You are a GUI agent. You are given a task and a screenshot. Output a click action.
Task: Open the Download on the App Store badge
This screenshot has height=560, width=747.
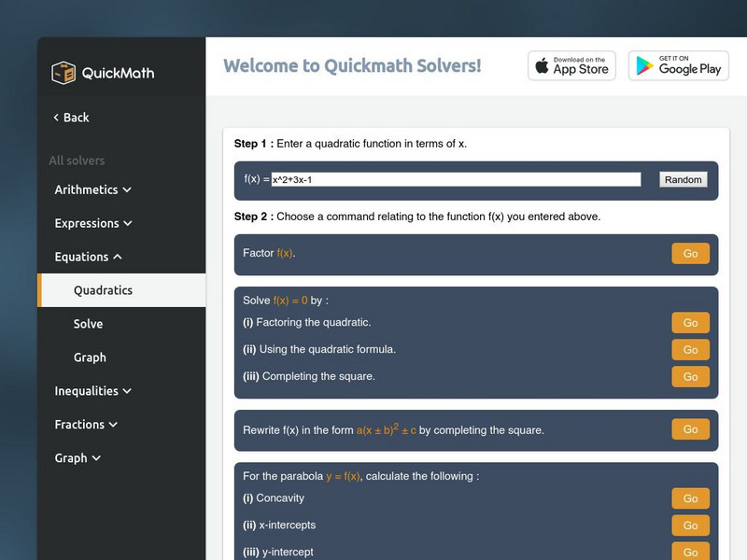point(571,65)
